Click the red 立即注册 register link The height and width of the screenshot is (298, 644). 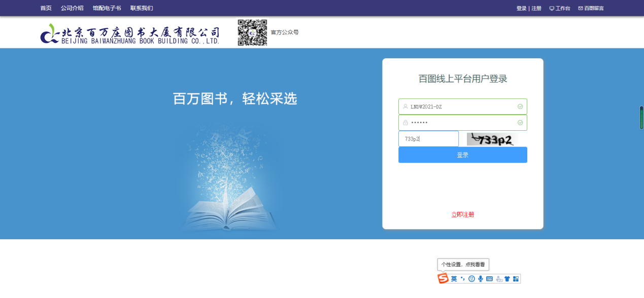(x=462, y=214)
